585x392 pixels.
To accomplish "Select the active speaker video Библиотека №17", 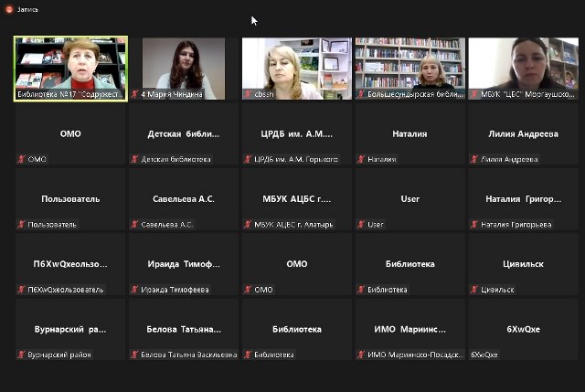I will pyautogui.click(x=70, y=64).
